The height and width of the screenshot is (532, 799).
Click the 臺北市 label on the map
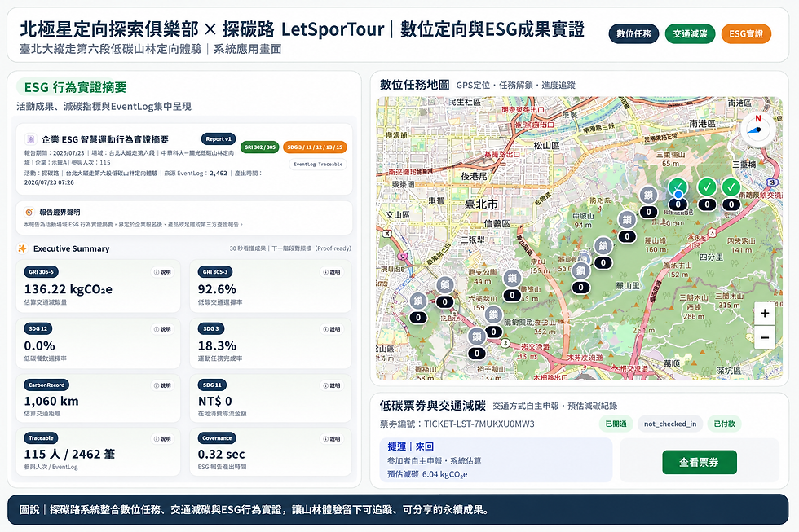481,204
